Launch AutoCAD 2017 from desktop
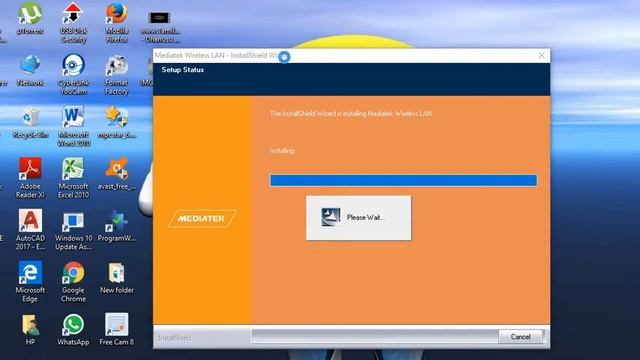Image resolution: width=640 pixels, height=360 pixels. tap(30, 229)
